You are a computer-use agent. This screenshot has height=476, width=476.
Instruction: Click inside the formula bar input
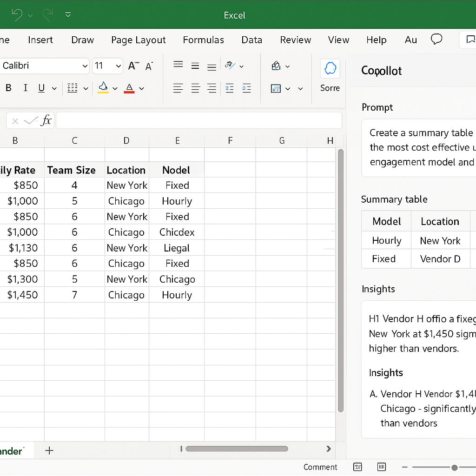click(199, 120)
